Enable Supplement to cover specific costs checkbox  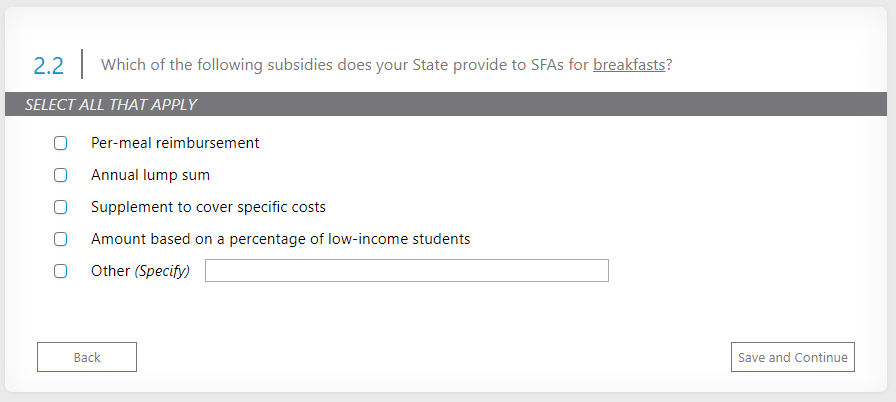pyautogui.click(x=60, y=207)
